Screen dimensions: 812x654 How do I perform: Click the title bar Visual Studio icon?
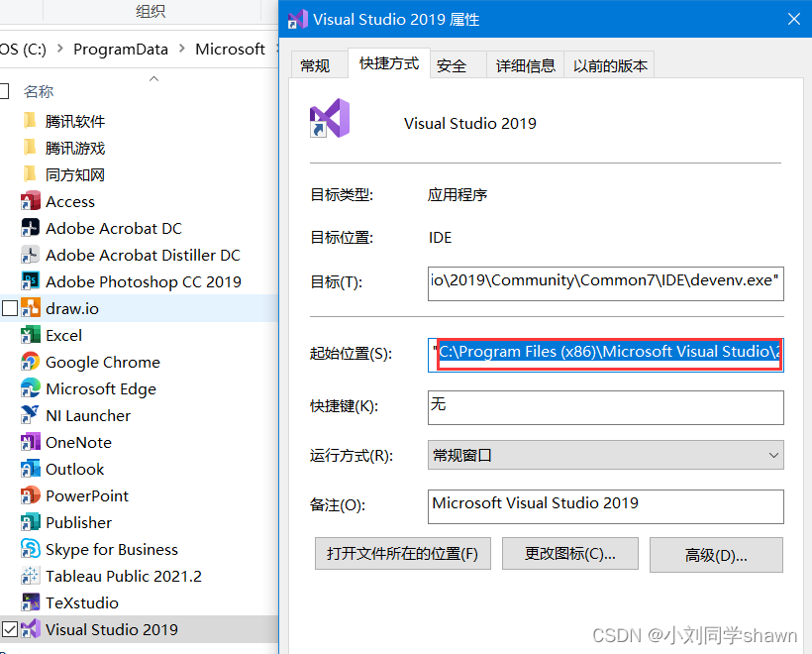(298, 20)
